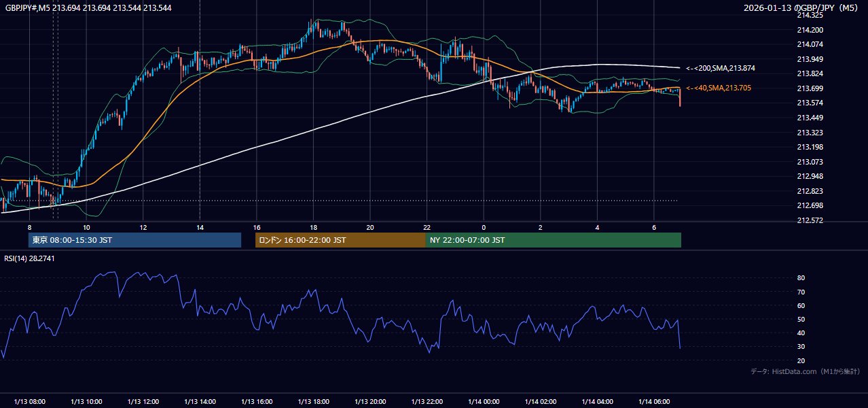Click bottom time label 1/14 06:00
This screenshot has width=868, height=408.
(653, 402)
